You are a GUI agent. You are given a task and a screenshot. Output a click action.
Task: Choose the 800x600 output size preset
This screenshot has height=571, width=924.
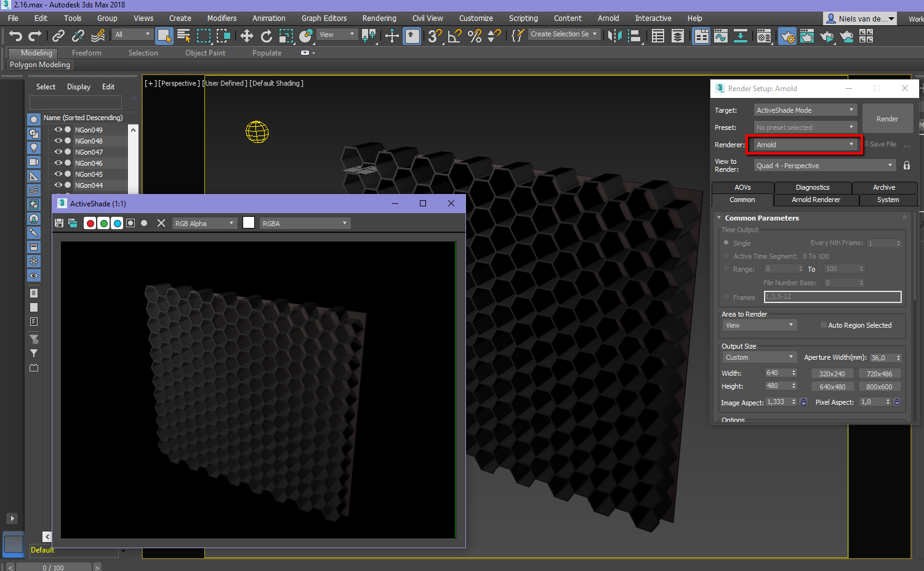pyautogui.click(x=879, y=387)
